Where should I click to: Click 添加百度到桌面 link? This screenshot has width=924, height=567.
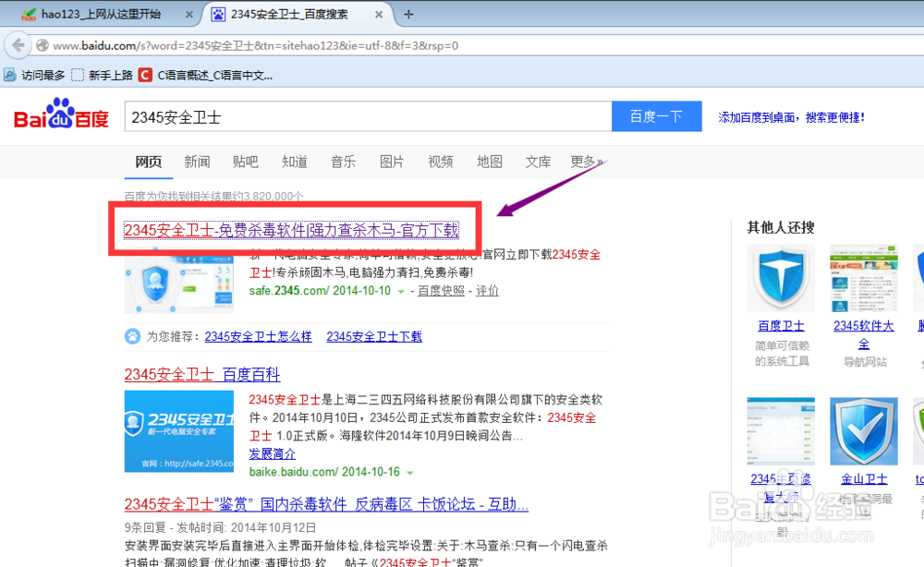point(792,117)
